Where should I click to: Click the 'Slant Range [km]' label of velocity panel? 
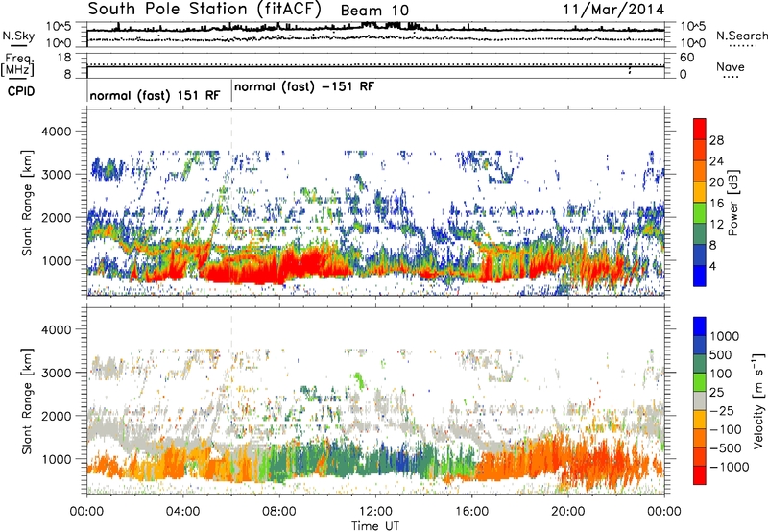pyautogui.click(x=27, y=400)
